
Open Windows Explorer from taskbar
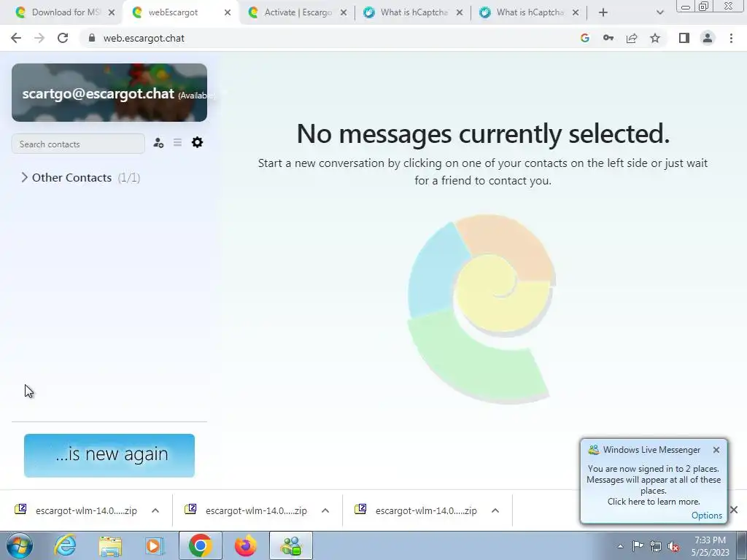tap(110, 545)
